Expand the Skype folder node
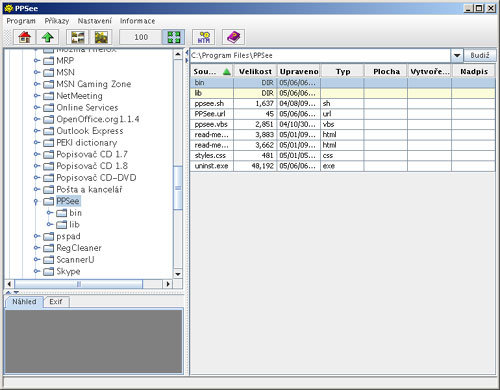The image size is (500, 390). point(37,271)
